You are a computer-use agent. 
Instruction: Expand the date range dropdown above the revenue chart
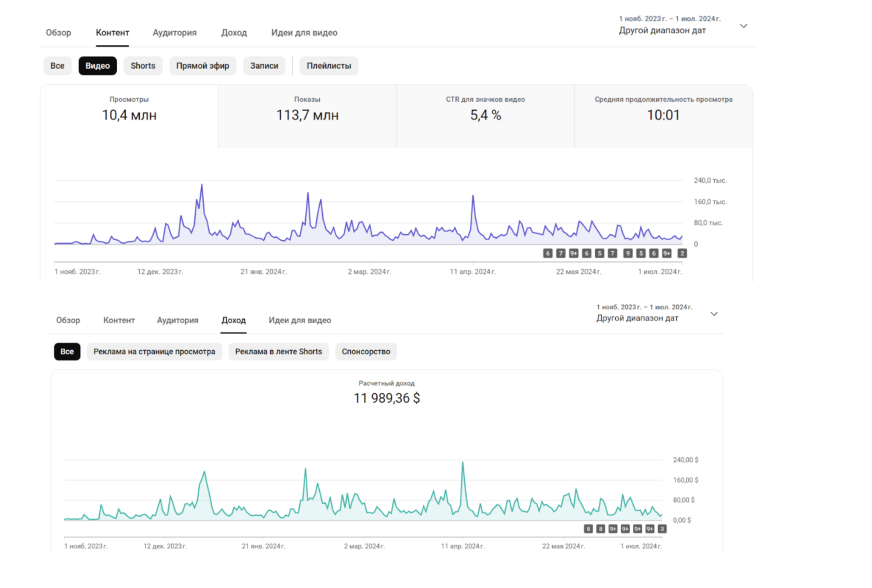coord(714,314)
